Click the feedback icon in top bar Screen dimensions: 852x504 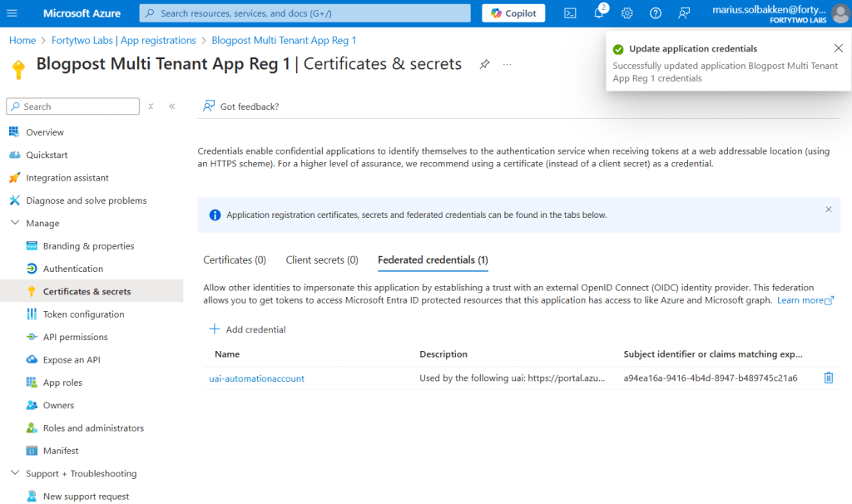(x=684, y=13)
